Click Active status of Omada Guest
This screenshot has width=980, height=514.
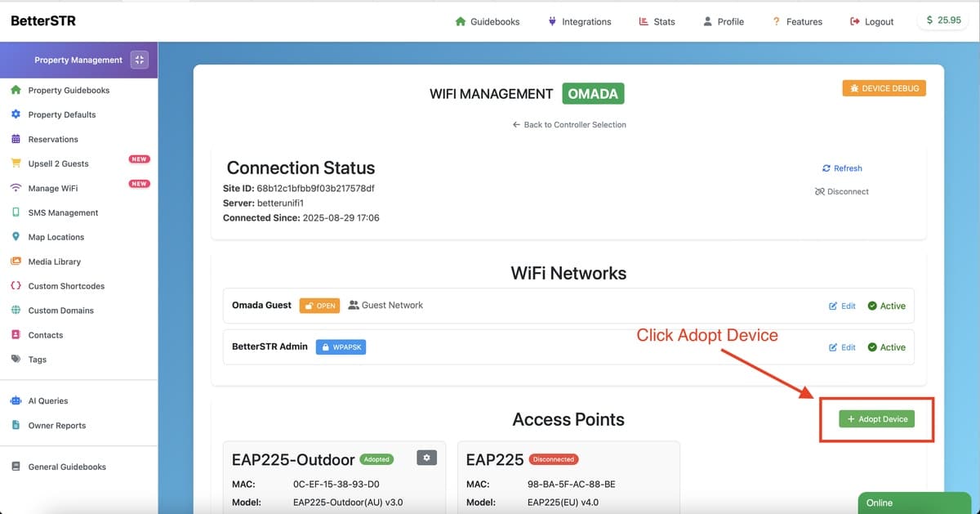coord(886,306)
